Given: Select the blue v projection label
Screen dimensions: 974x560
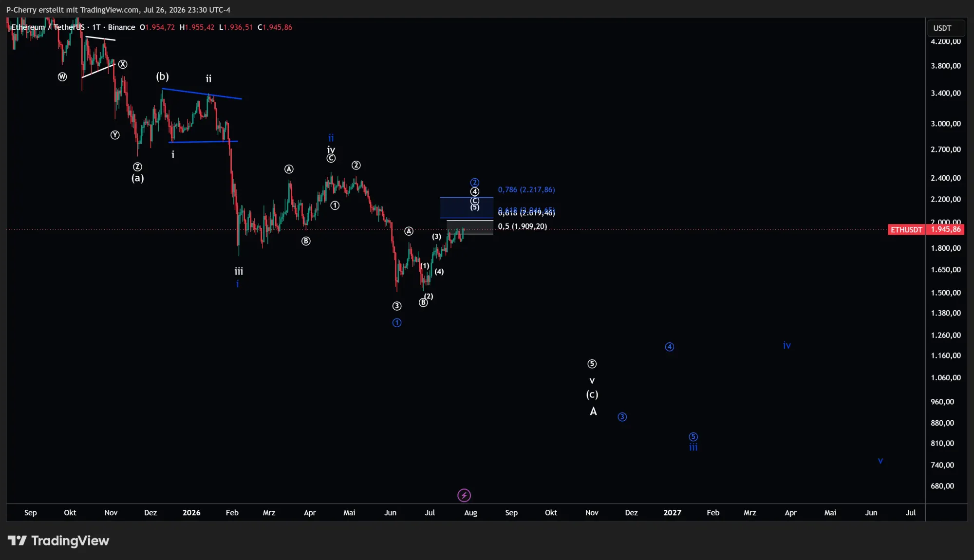Looking at the screenshot, I should 880,461.
